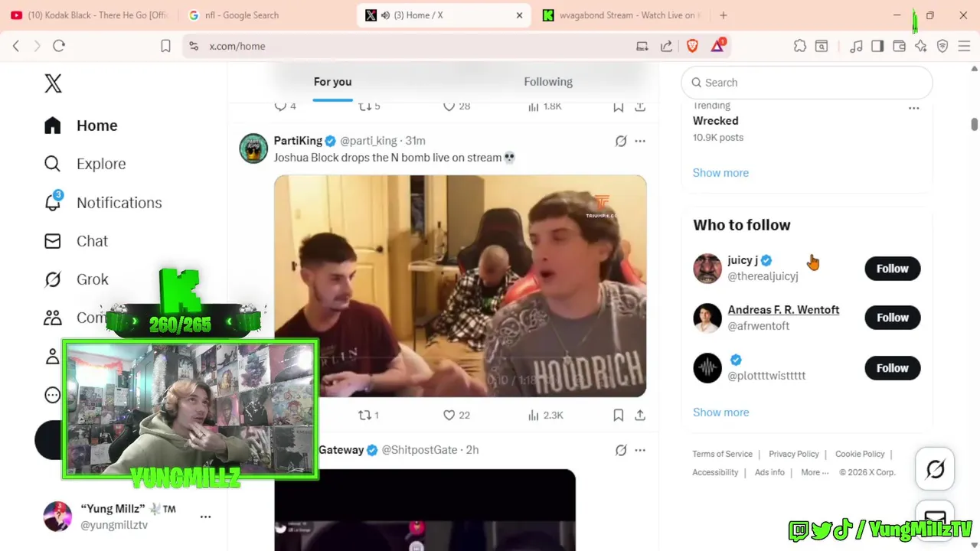Open Explore in the sidebar
This screenshot has width=980, height=551.
click(x=85, y=164)
